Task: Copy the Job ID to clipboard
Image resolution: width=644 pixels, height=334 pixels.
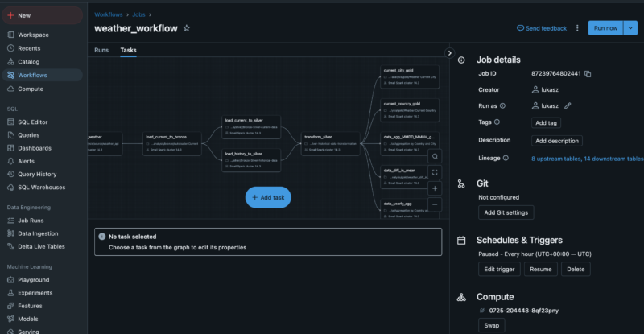Action: click(588, 74)
